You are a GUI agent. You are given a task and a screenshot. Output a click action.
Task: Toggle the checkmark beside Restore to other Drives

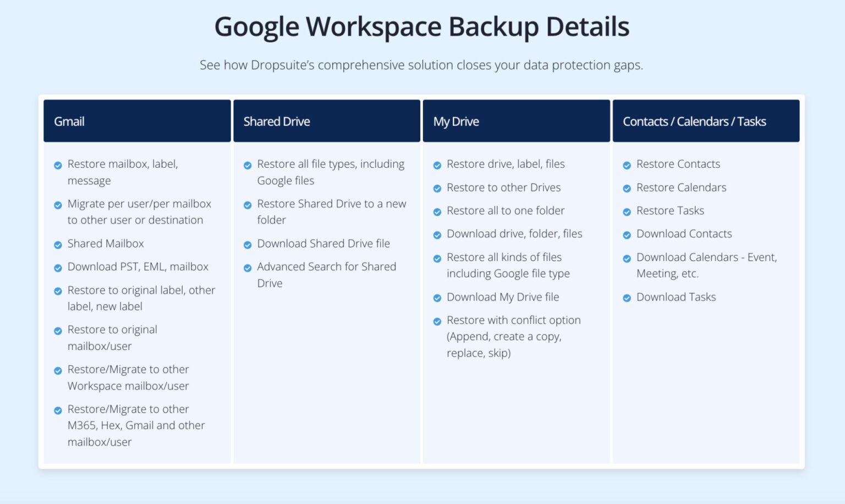coord(437,188)
